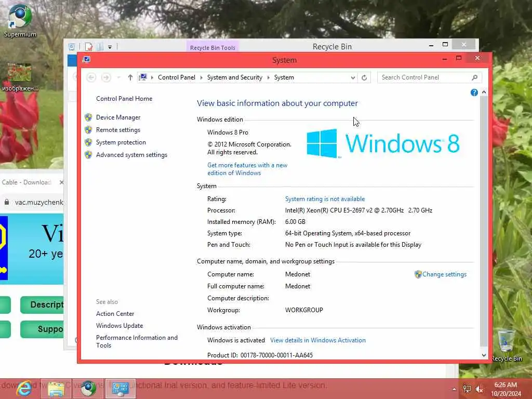Expand breadcrumb arrow after Control Panel
This screenshot has width=532, height=399.
pyautogui.click(x=201, y=78)
